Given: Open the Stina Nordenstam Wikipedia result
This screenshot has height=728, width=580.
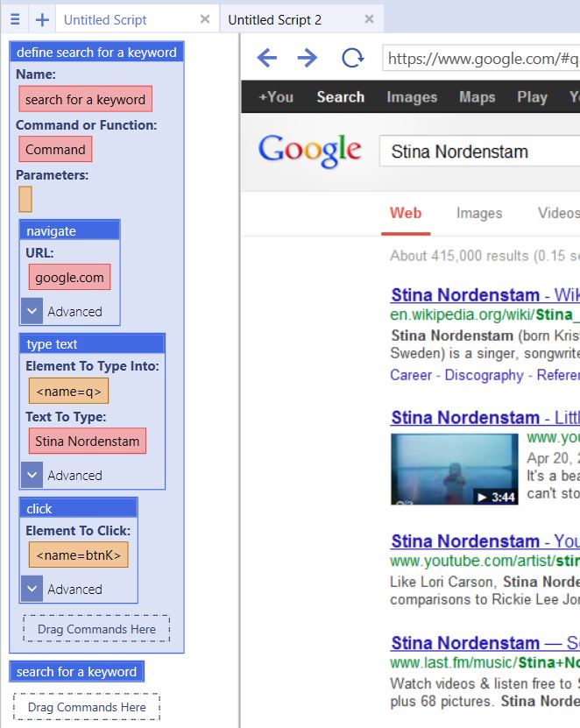Looking at the screenshot, I should (x=485, y=295).
